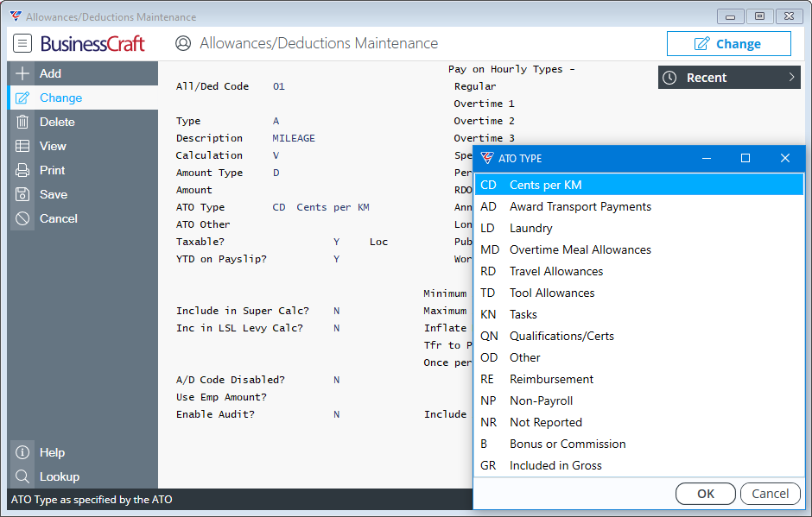Click the Amount Type field value D
This screenshot has height=517, width=812.
click(x=276, y=173)
